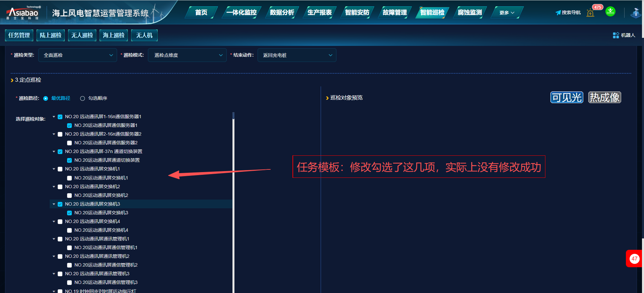Click the wind turbine 3D model icon
644x293 pixels.
click(x=635, y=13)
